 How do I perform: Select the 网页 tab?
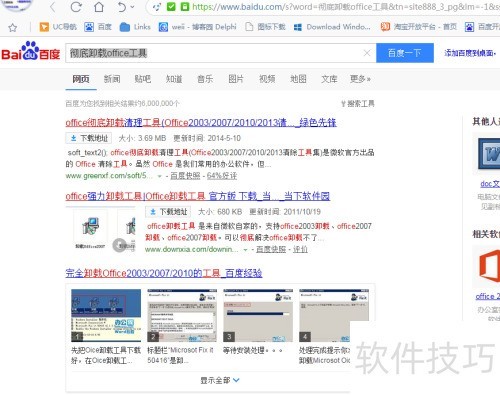click(81, 79)
